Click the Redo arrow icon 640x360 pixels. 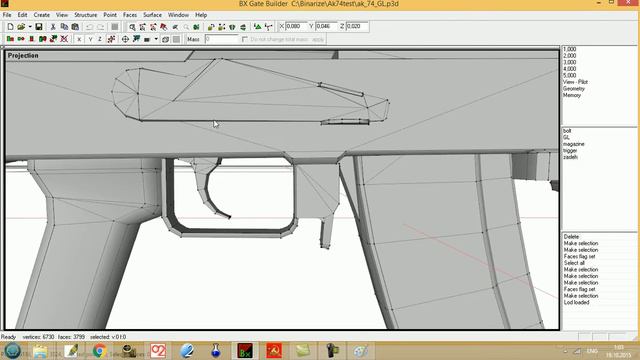[100, 27]
